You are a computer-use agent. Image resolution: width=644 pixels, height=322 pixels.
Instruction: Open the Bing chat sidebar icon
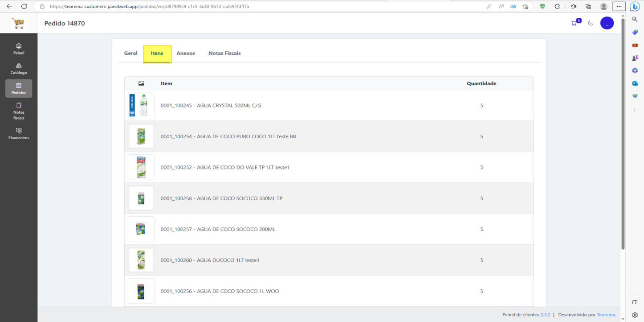pyautogui.click(x=635, y=6)
